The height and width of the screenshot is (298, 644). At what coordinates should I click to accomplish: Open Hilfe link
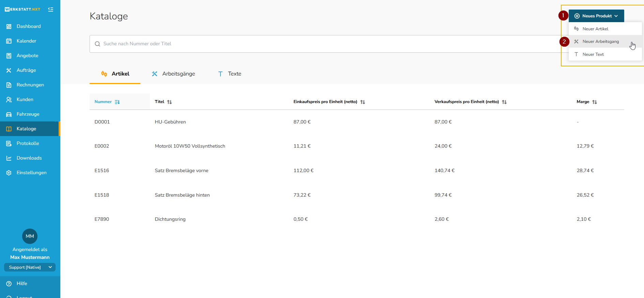(x=30, y=284)
